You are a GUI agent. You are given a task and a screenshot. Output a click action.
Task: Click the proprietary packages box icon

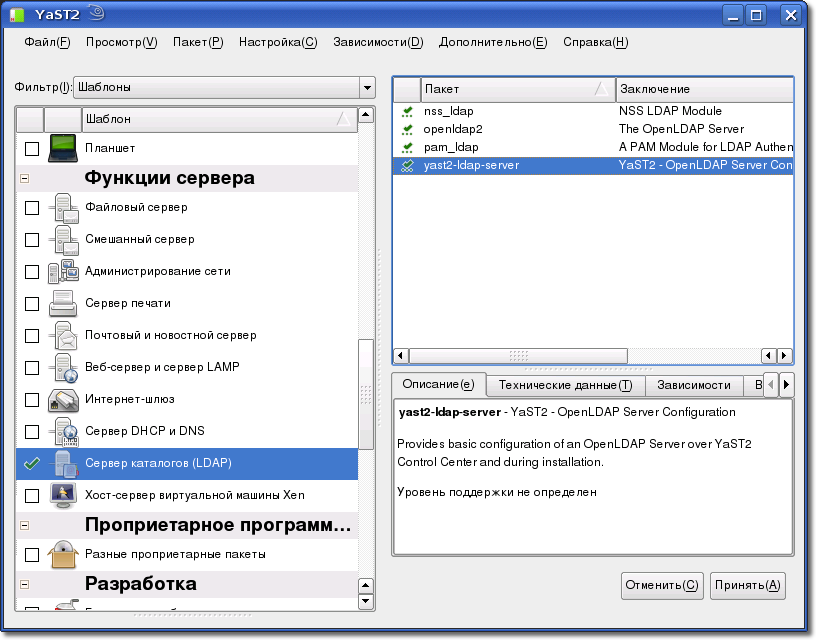pos(63,555)
